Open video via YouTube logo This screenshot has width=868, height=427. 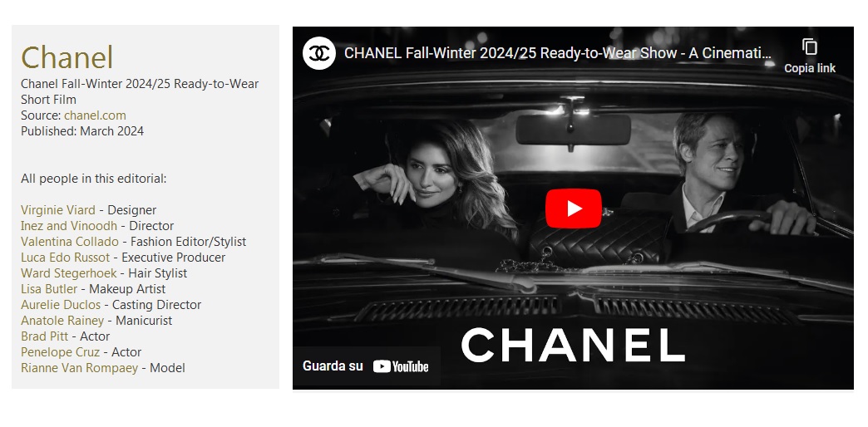[401, 366]
